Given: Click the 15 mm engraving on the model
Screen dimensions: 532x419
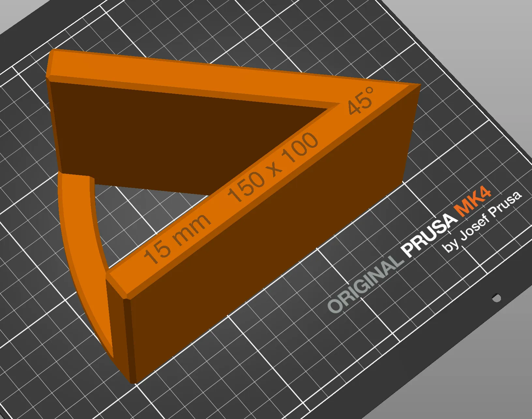Looking at the screenshot, I should pos(178,237).
